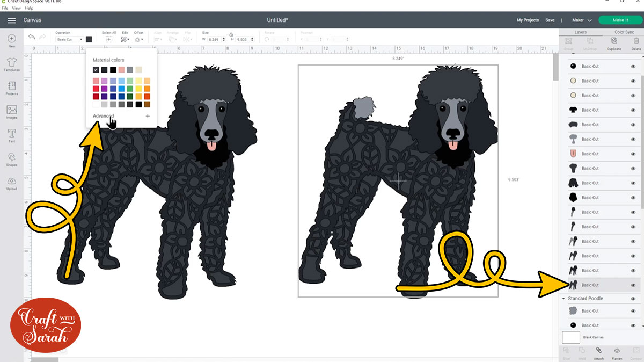The width and height of the screenshot is (644, 362).
Task: Undo the last action
Action: [32, 37]
